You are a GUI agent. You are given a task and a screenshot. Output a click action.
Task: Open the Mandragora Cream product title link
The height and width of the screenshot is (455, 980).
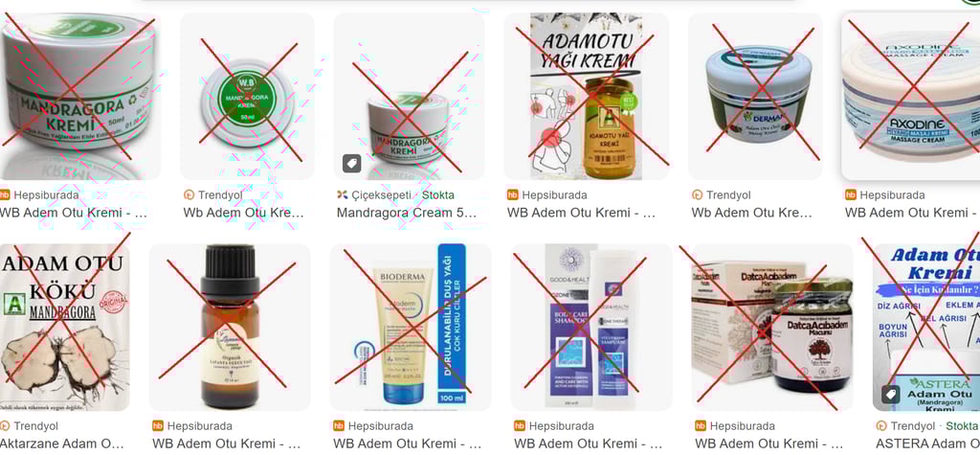coord(407,213)
